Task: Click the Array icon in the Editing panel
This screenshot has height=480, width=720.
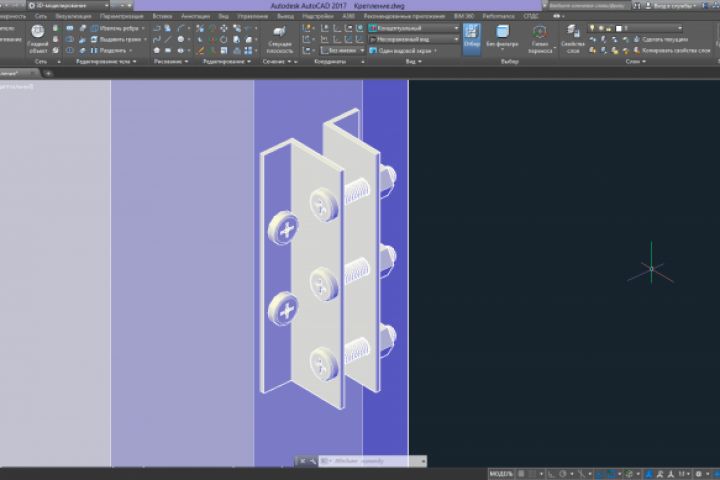Action: 248,51
